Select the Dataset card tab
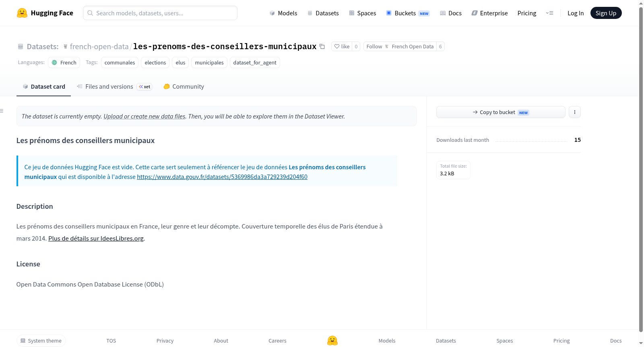Screen dimensions: 644x347 tap(44, 86)
